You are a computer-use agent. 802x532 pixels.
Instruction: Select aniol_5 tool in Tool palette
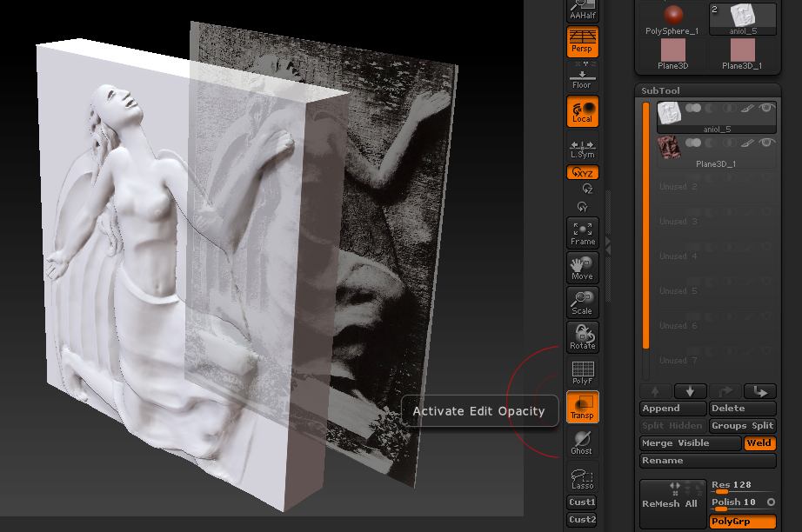[743, 19]
